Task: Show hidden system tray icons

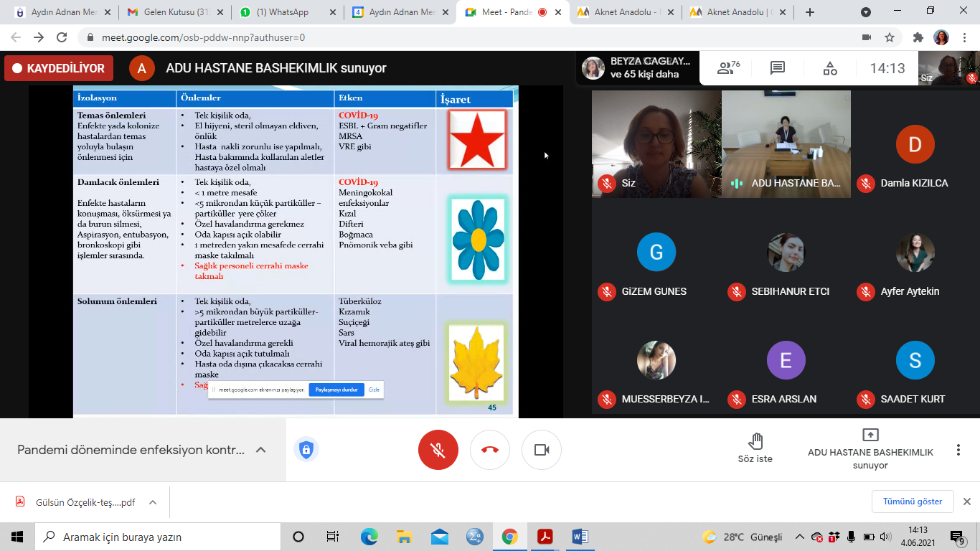Action: [799, 537]
